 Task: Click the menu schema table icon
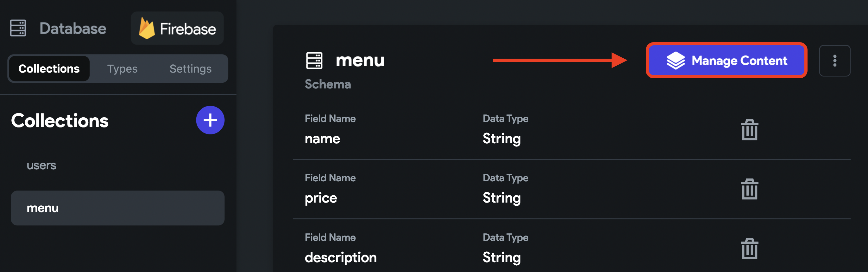coord(314,61)
